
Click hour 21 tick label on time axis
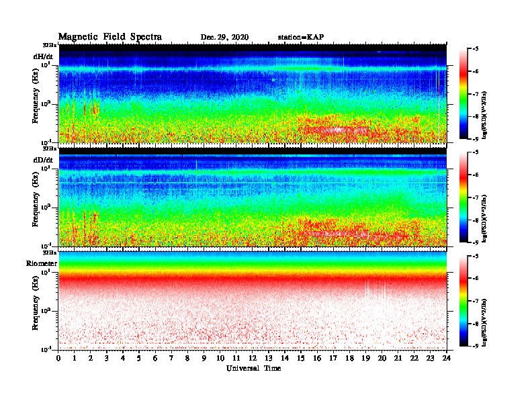pos(398,358)
